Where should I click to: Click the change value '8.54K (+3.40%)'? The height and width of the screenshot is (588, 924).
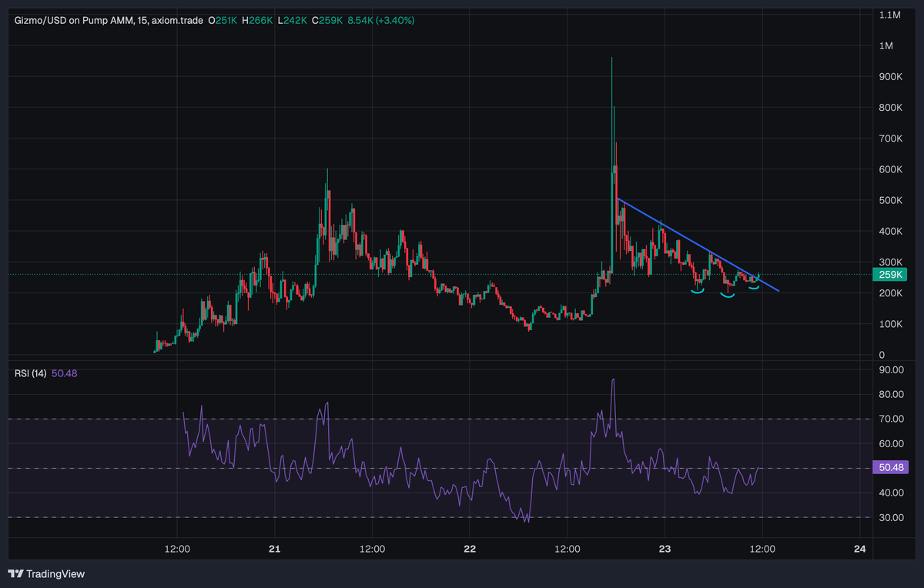pos(381,20)
